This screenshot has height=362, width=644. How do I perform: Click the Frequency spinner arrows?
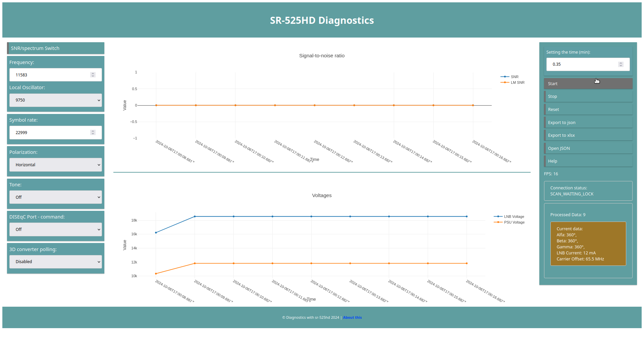coord(93,75)
